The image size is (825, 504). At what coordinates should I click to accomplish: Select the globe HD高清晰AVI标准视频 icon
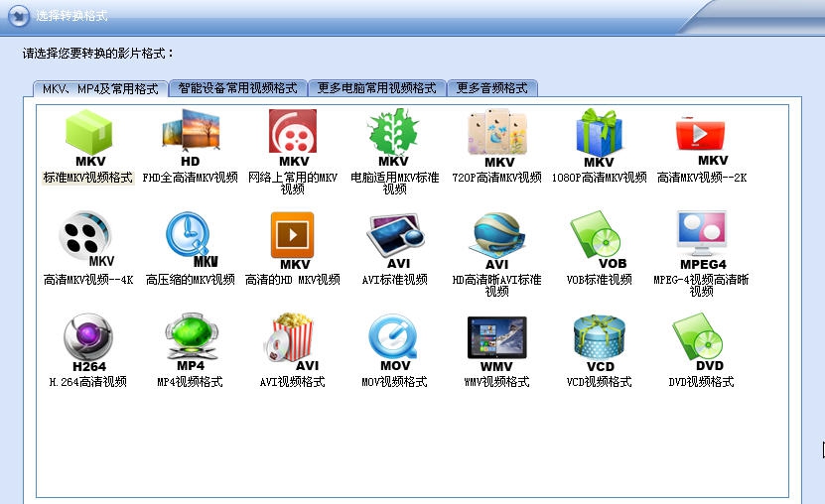(496, 241)
